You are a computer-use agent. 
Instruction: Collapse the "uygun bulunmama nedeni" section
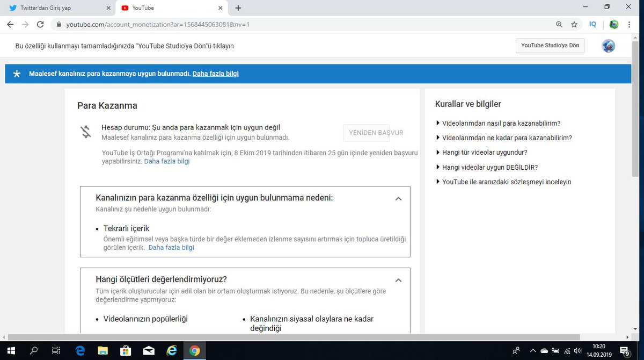[398, 198]
